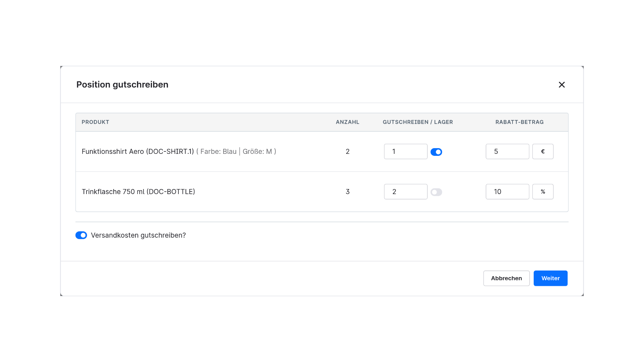The height and width of the screenshot is (362, 644).
Task: Click credit quantity field for Trinkflasche
Action: 406,192
